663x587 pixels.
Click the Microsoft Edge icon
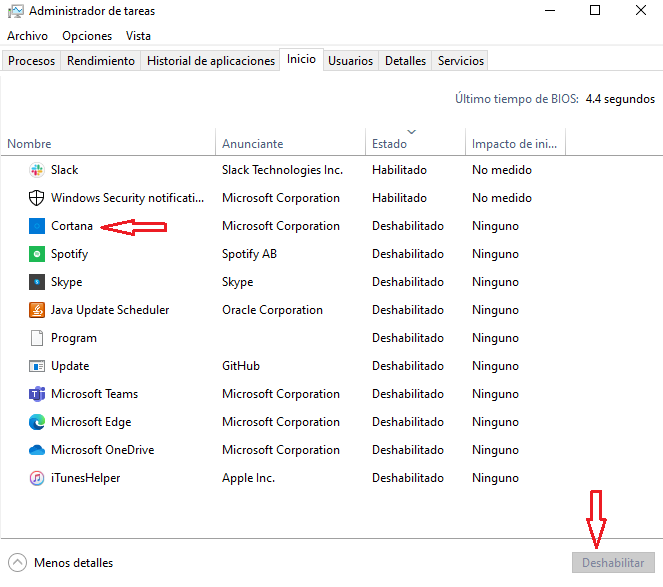37,422
